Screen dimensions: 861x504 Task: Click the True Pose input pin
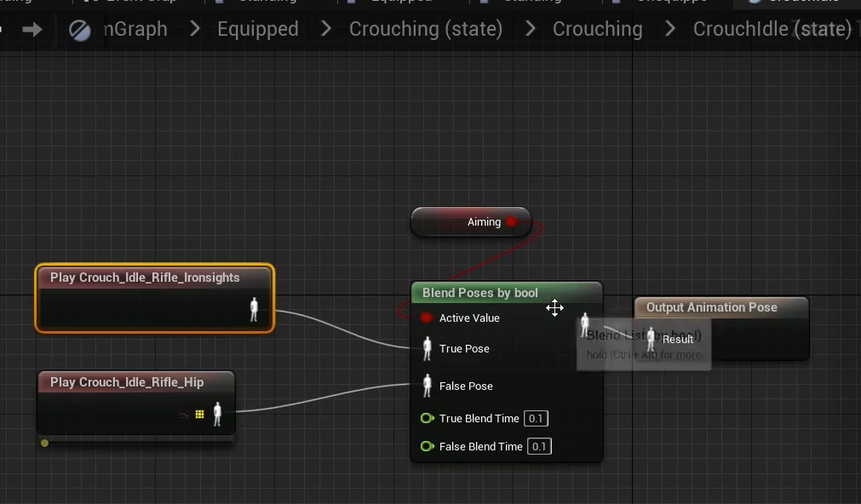click(x=428, y=348)
